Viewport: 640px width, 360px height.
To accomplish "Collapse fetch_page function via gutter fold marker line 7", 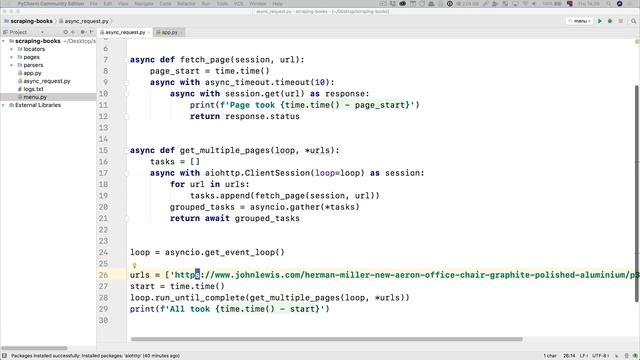I will click(127, 60).
